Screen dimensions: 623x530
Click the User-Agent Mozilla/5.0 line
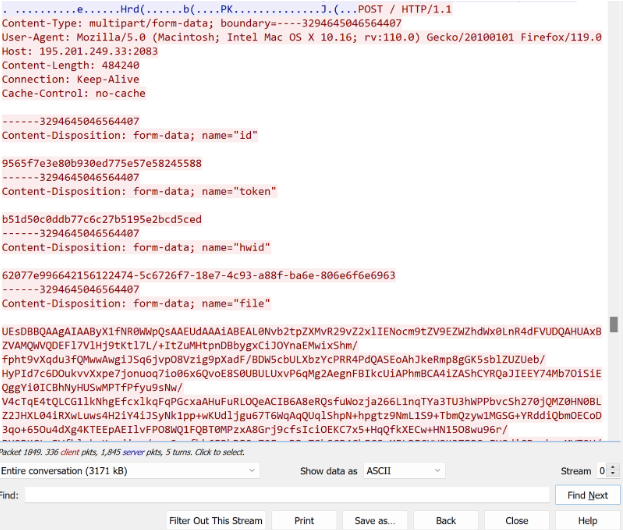click(302, 37)
